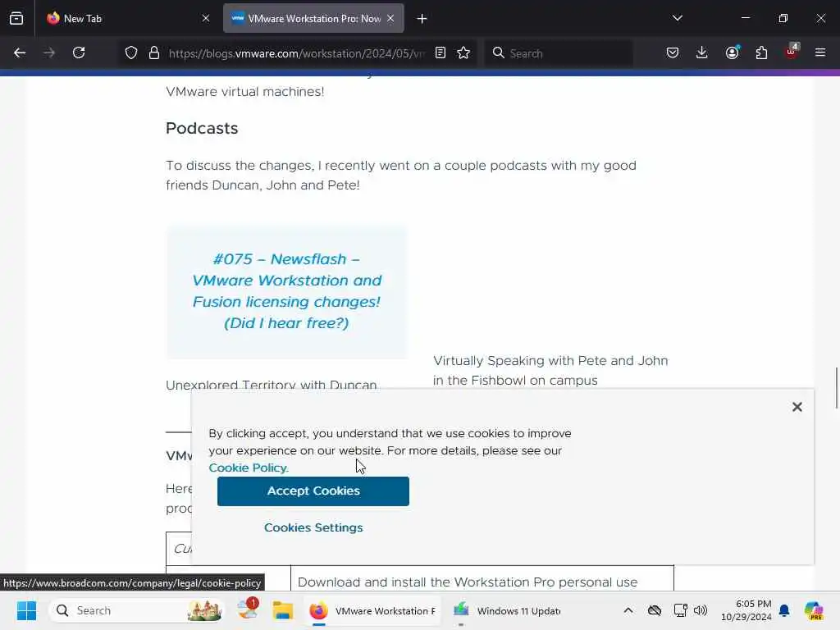Click the blogs.vmware.com address bar
This screenshot has height=630, width=840.
296,53
